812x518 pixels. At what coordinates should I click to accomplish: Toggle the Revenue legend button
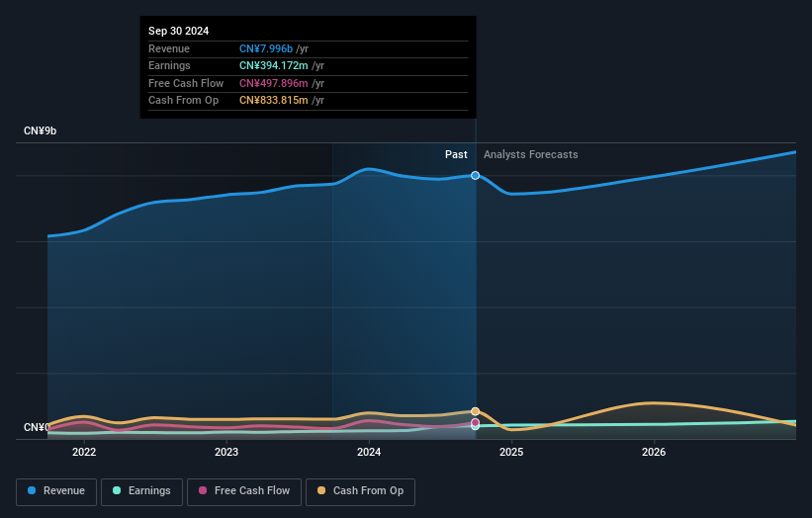[56, 491]
